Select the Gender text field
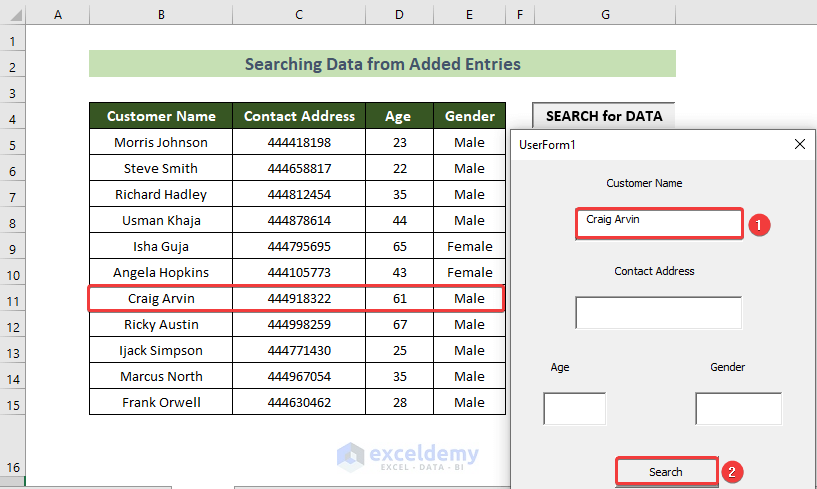Viewport: 817px width, 489px height. click(x=738, y=408)
